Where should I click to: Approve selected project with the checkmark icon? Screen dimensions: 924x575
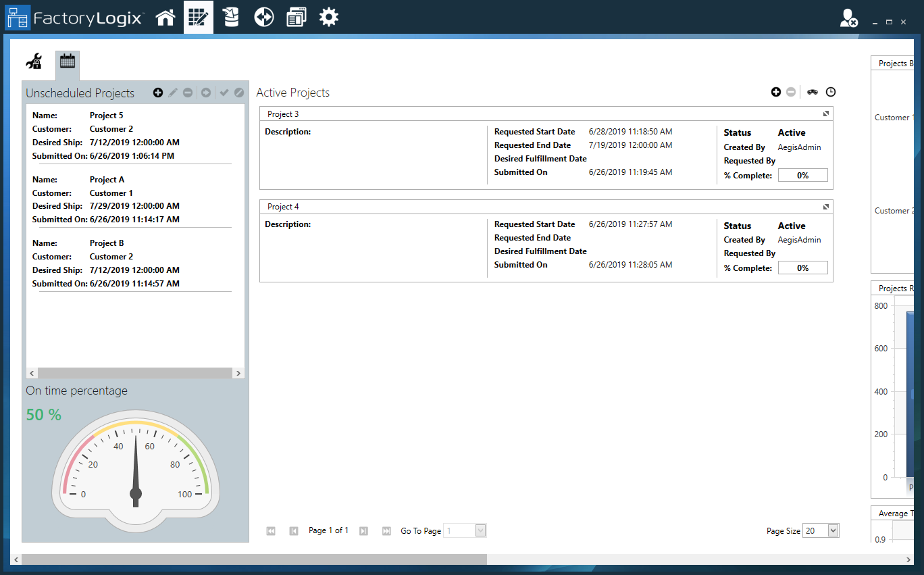(x=224, y=93)
